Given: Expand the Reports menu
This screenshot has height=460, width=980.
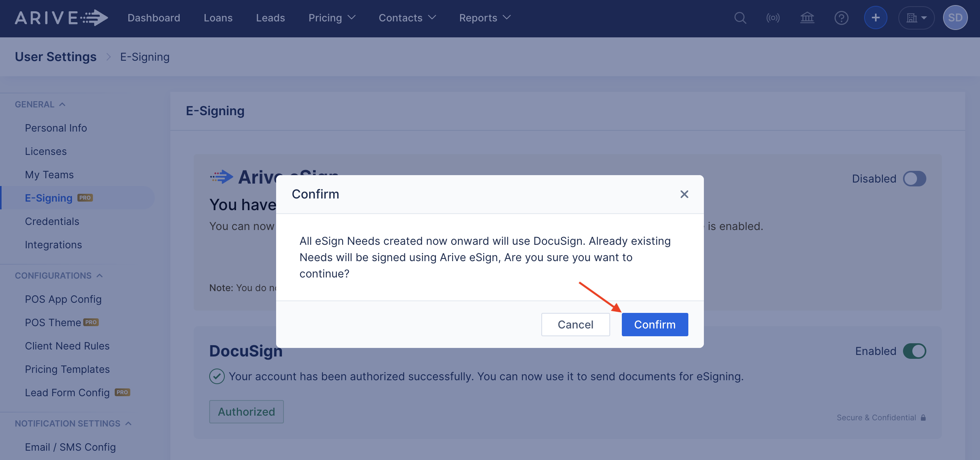Looking at the screenshot, I should 485,18.
